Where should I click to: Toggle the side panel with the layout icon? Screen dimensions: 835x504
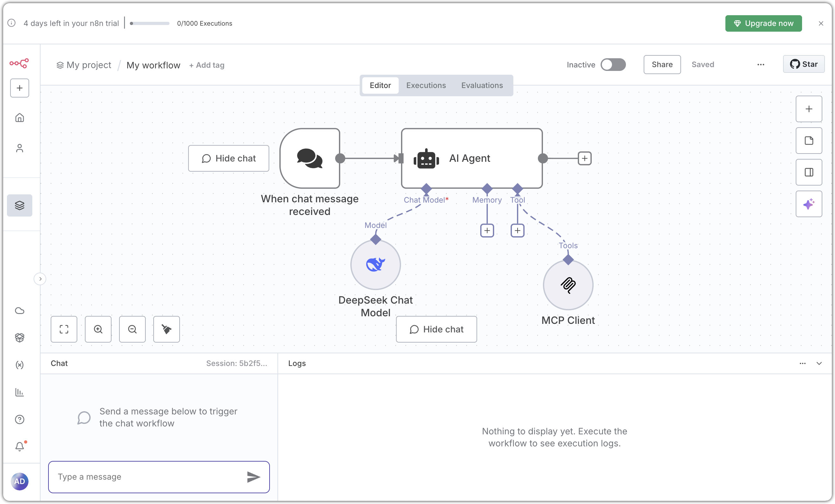809,173
